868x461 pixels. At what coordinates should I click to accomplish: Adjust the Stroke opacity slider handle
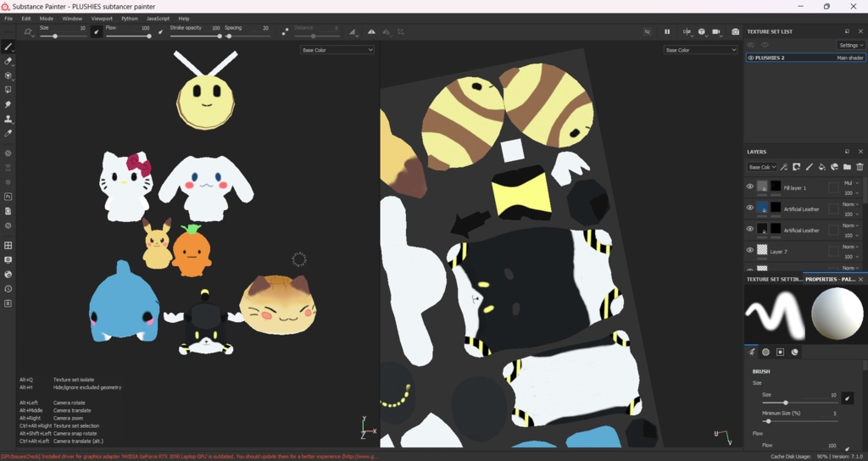(220, 36)
